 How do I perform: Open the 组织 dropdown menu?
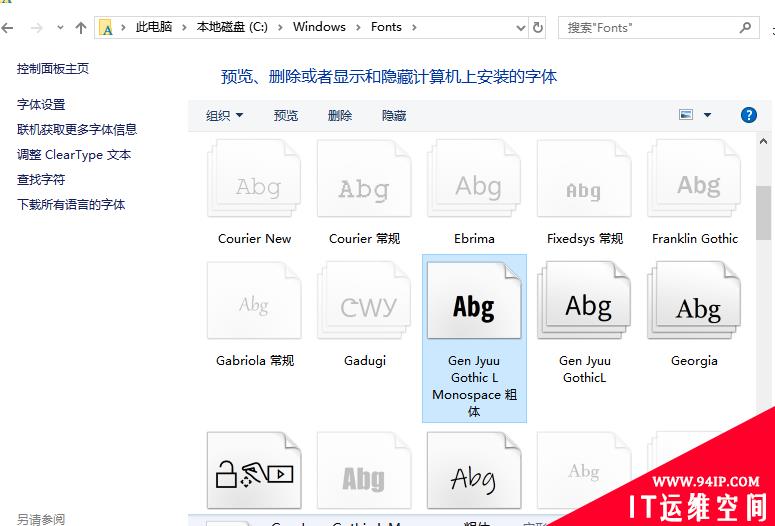coord(224,116)
